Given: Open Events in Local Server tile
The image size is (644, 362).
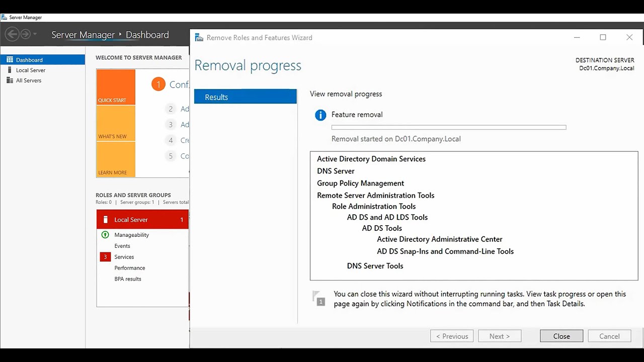Looking at the screenshot, I should coord(122,246).
